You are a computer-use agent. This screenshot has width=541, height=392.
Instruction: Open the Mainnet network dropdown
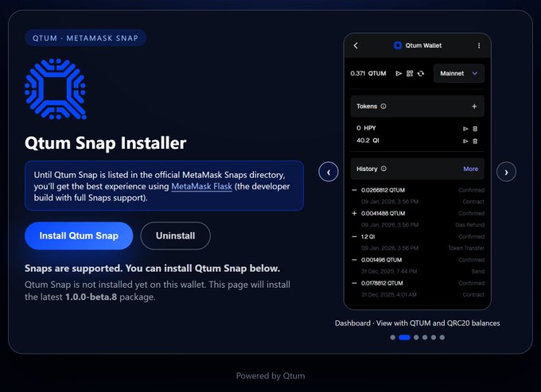pos(459,73)
